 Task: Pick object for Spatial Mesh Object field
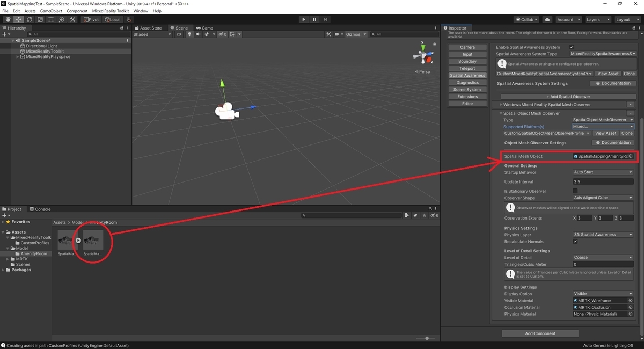(631, 156)
